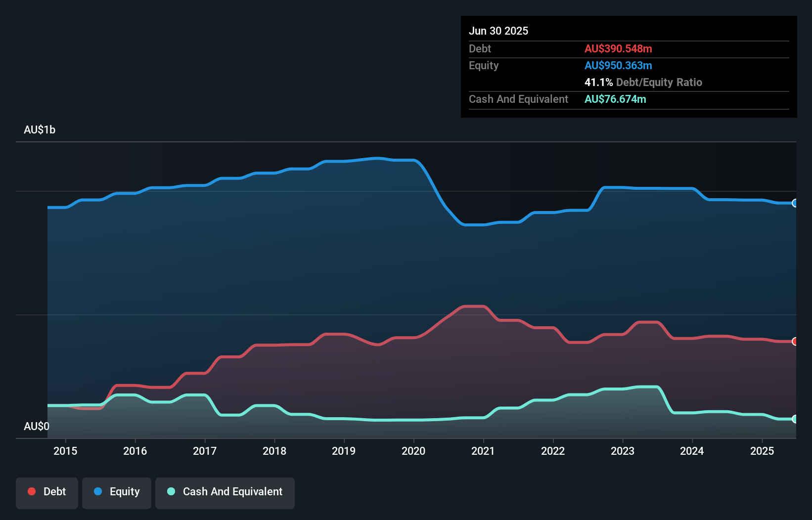Select the 2025 label on the timeline
Screen dimensions: 812x520
coord(762,451)
